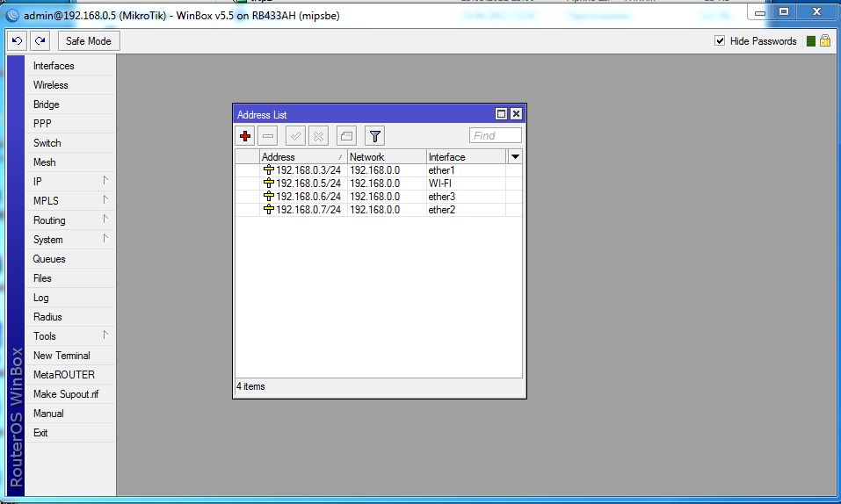The image size is (841, 504).
Task: Open the Log menu
Action: (70, 297)
